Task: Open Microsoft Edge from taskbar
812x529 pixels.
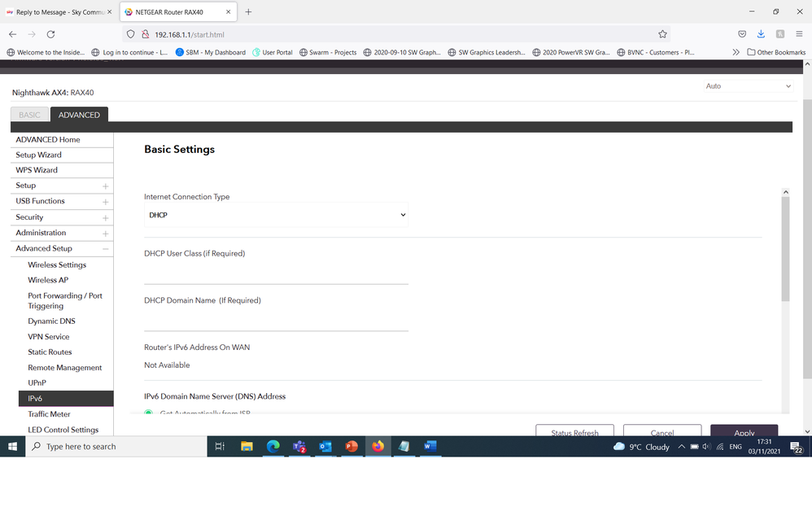Action: (x=273, y=446)
